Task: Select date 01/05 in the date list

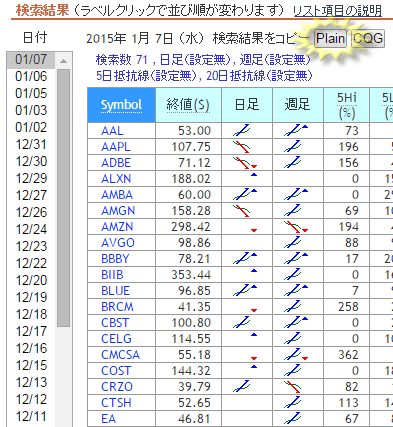Action: click(x=31, y=93)
